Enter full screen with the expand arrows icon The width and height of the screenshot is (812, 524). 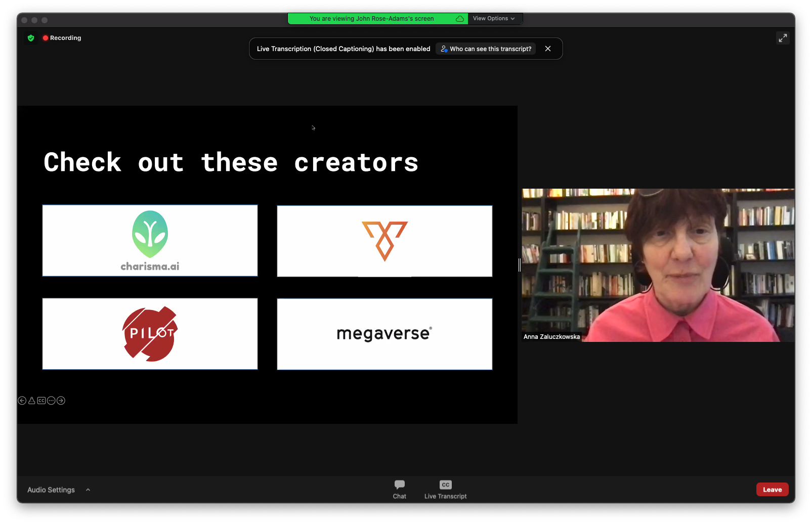tap(783, 38)
